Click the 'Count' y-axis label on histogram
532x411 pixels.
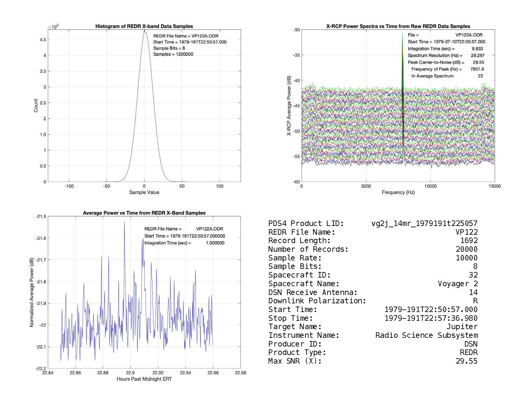[36, 106]
